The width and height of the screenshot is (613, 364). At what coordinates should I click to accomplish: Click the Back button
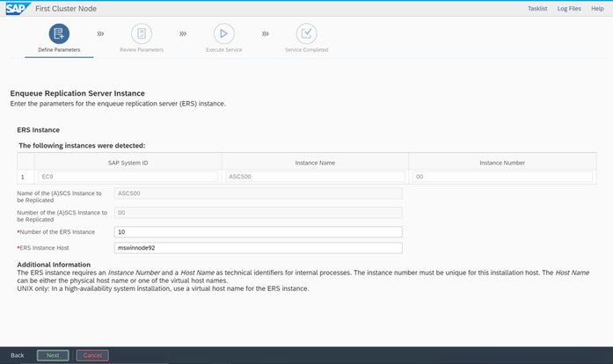pos(18,355)
